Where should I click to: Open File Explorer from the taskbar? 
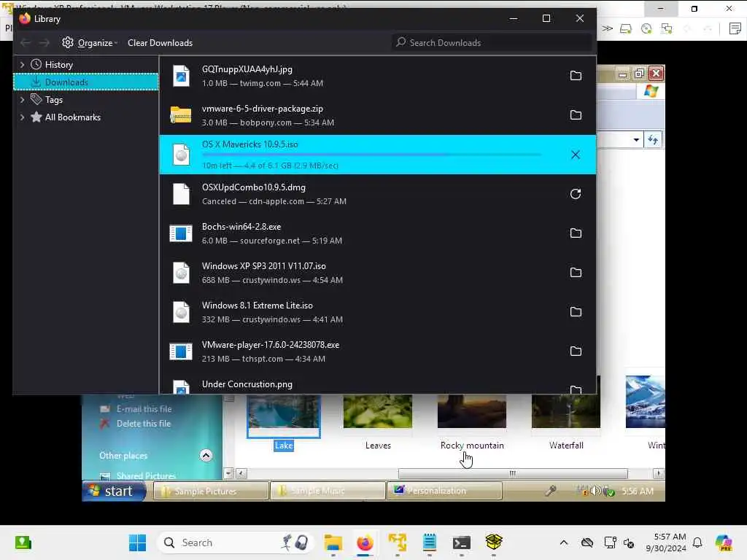333,542
